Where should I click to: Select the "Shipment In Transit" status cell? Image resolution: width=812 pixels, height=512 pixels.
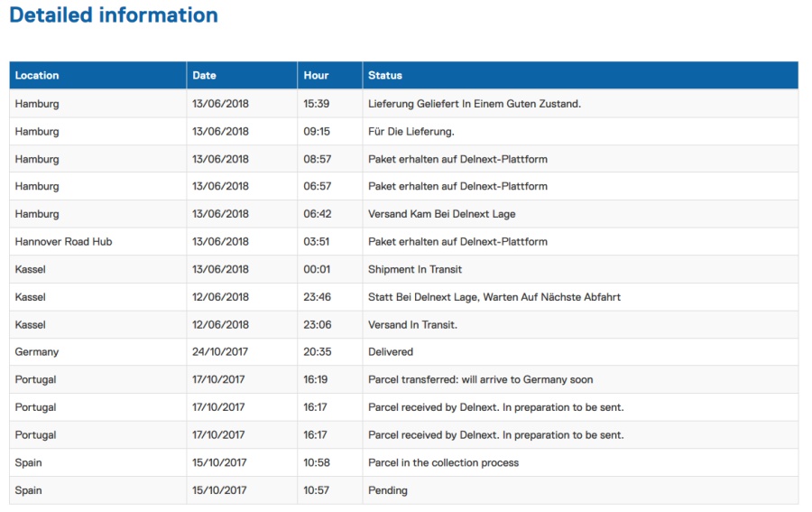click(415, 270)
